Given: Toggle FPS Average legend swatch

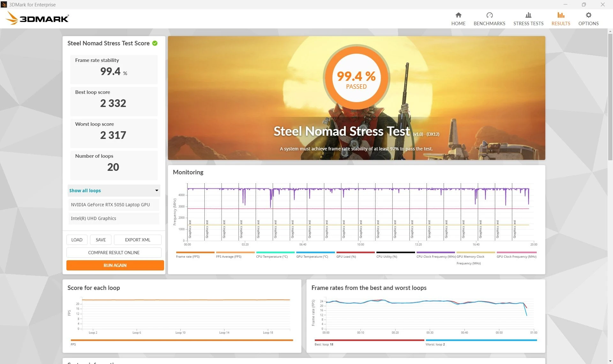Looking at the screenshot, I should (235, 252).
